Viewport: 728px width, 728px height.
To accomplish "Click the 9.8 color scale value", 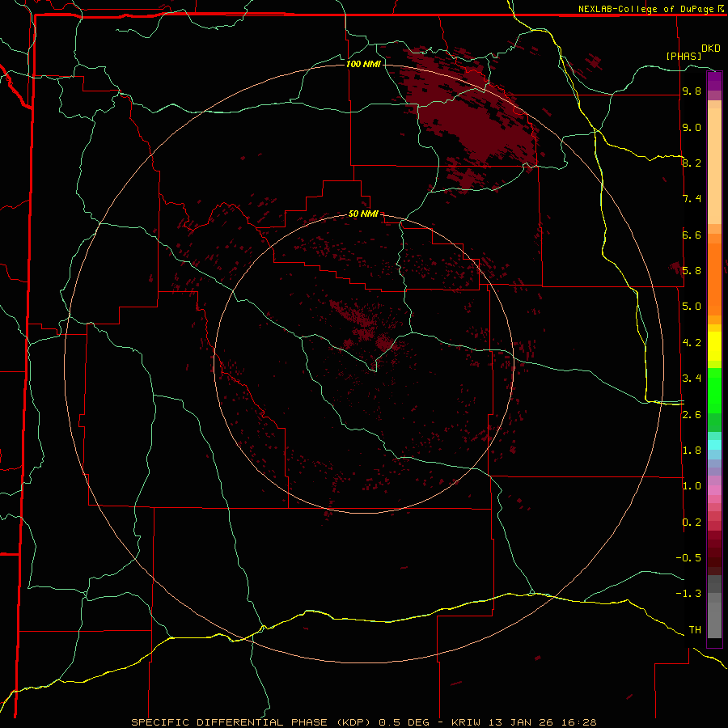I will 692,91.
